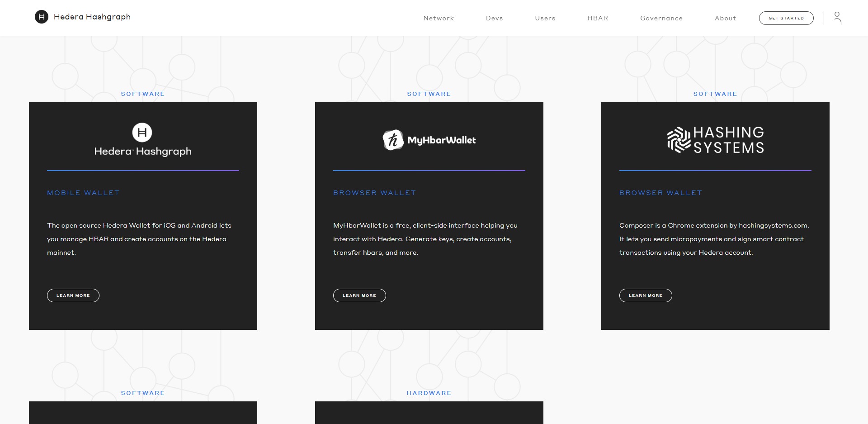
Task: Click Learn More on Hashing Systems card
Action: pyautogui.click(x=646, y=295)
